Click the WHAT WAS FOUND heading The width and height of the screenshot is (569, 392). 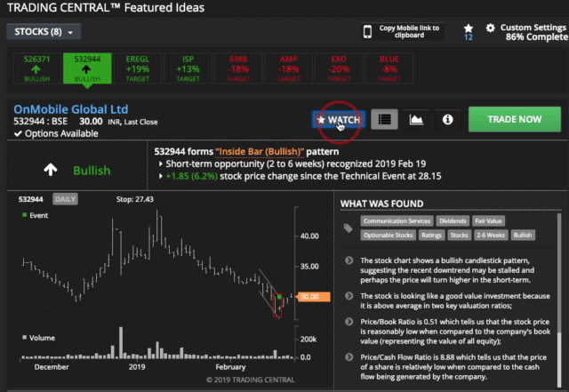click(x=381, y=204)
